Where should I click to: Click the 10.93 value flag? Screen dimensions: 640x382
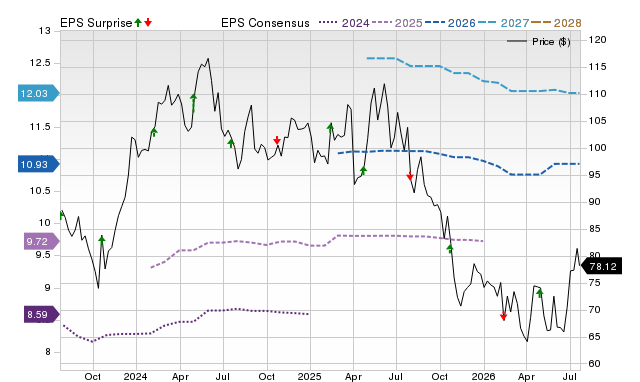[38, 164]
